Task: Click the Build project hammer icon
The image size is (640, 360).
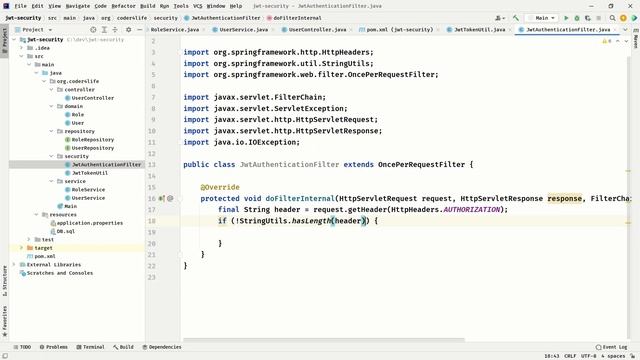Action: [516, 18]
